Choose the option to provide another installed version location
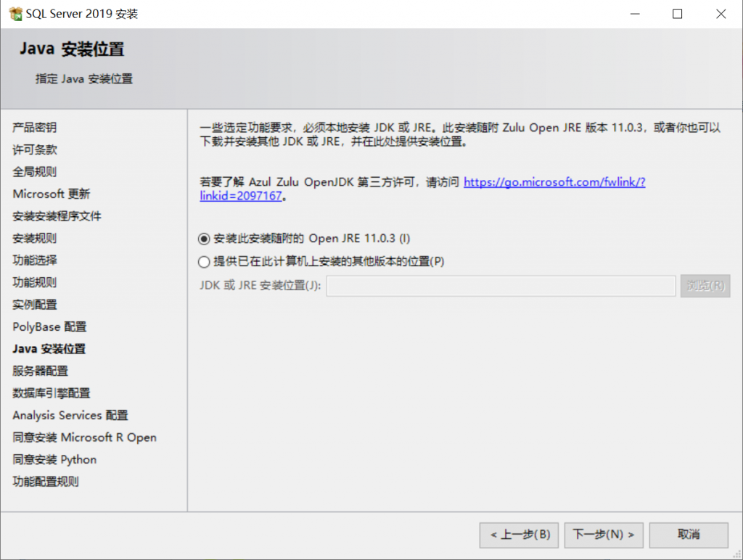This screenshot has width=743, height=560. click(204, 262)
